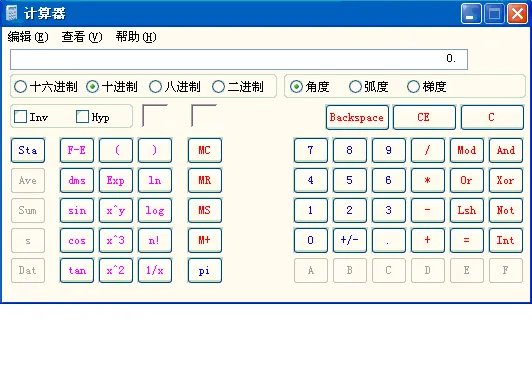Click the x^2 square key
The width and height of the screenshot is (532, 384).
click(x=116, y=270)
